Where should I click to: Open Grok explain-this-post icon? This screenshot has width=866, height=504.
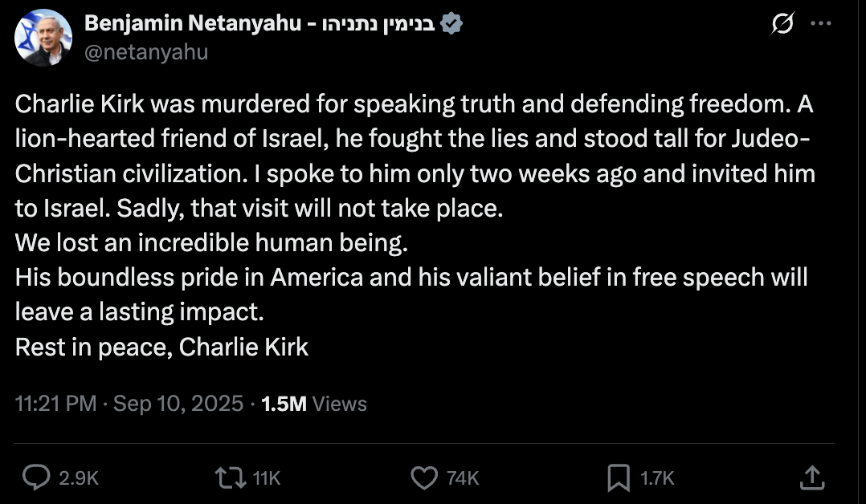(782, 25)
